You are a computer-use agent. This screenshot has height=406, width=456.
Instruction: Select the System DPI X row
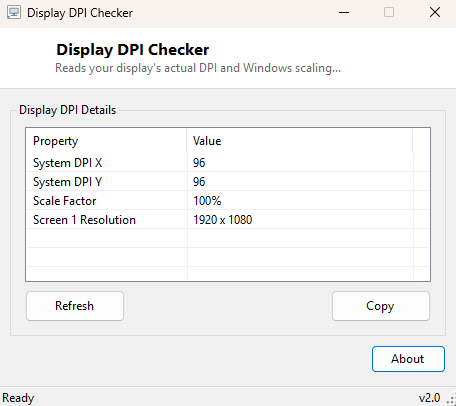click(228, 163)
